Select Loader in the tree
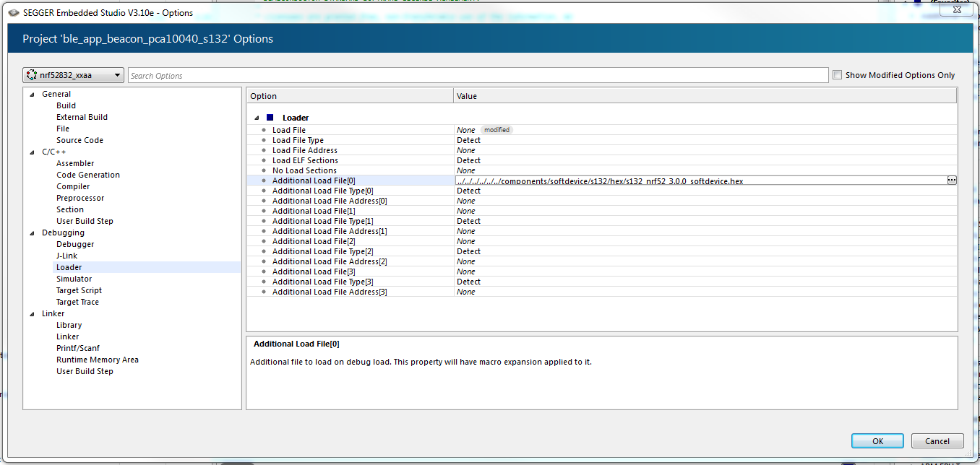 pyautogui.click(x=69, y=267)
